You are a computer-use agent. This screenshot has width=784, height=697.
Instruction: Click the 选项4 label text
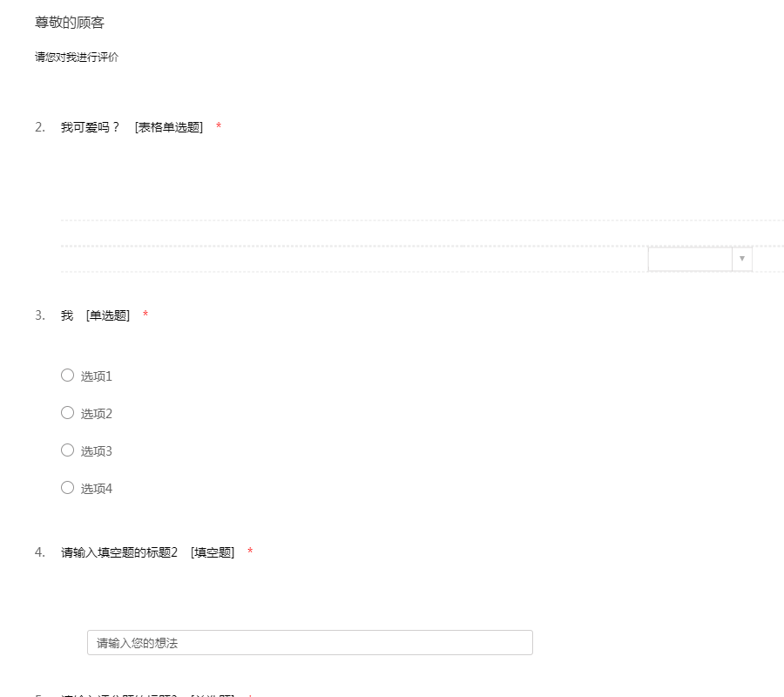[97, 489]
